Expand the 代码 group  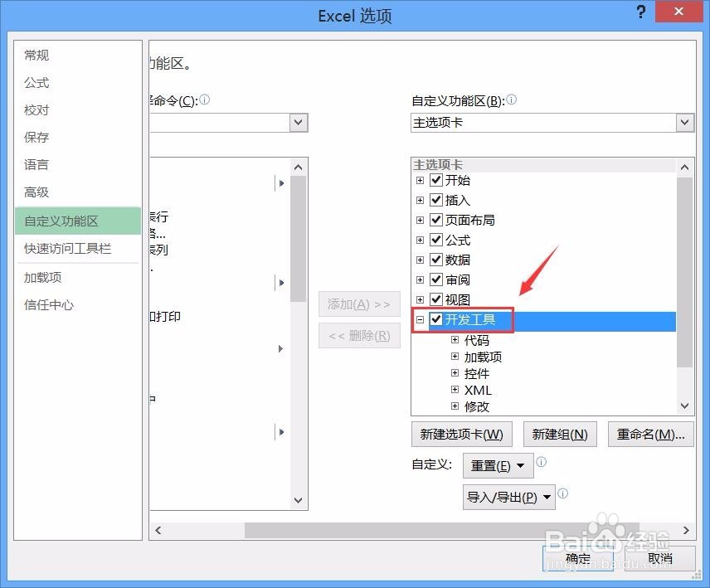click(455, 339)
